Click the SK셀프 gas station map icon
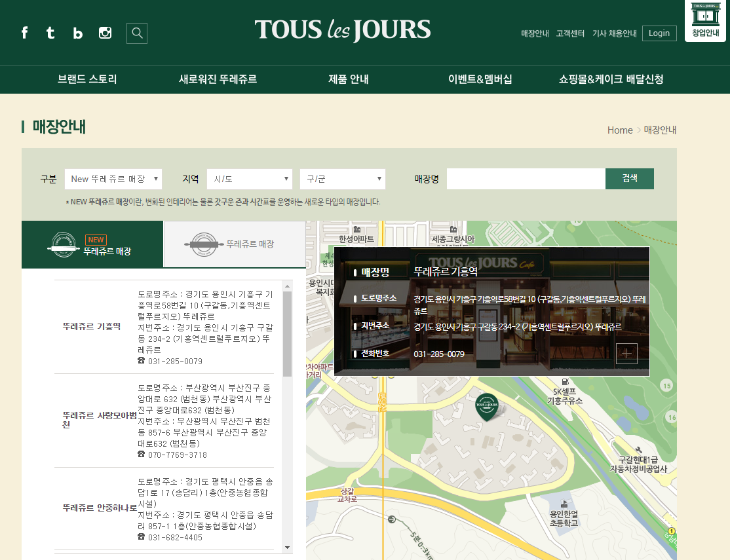The image size is (730, 560). [565, 382]
